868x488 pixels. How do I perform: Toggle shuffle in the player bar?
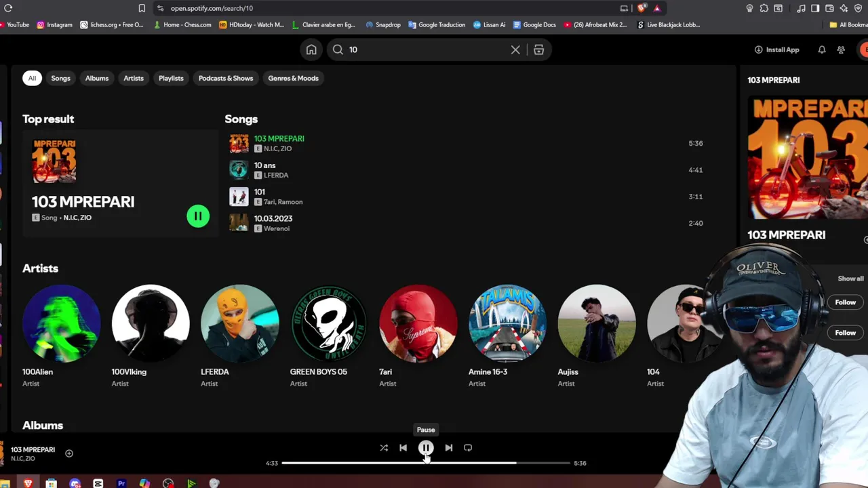point(384,447)
